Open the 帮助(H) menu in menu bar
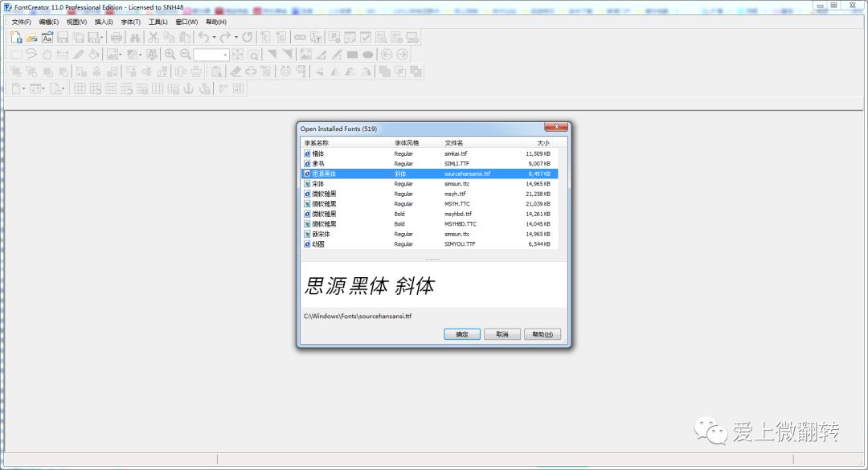Image resolution: width=868 pixels, height=470 pixels. [216, 22]
